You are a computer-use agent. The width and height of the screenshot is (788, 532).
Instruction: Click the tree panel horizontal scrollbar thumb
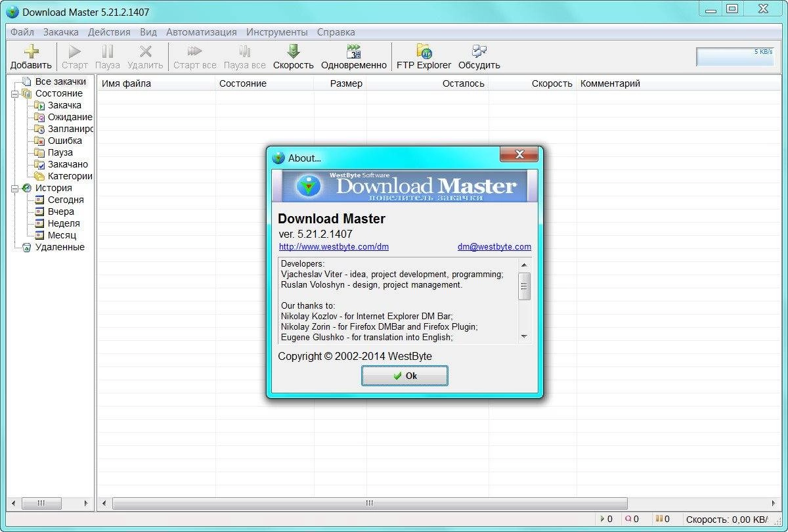coord(41,503)
